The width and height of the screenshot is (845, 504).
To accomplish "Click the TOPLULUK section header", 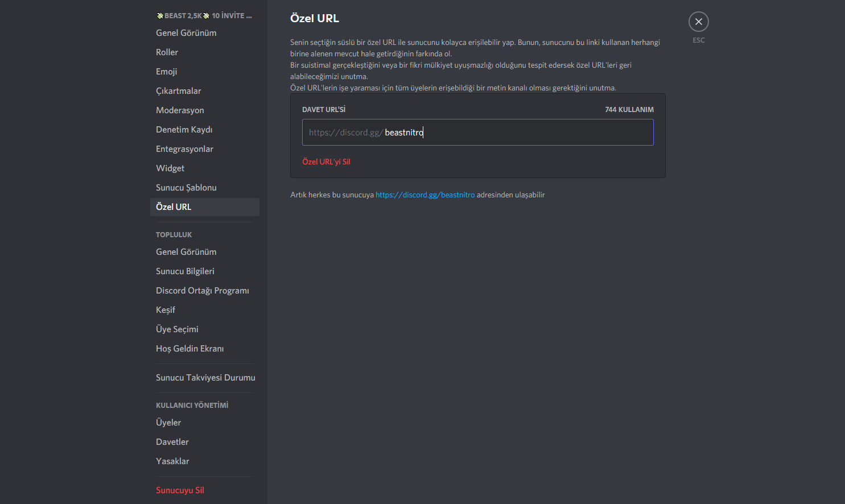I will click(174, 235).
